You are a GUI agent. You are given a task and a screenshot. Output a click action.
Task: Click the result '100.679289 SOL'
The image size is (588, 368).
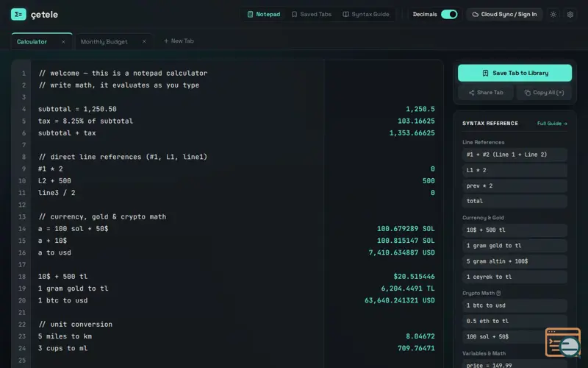tap(406, 228)
